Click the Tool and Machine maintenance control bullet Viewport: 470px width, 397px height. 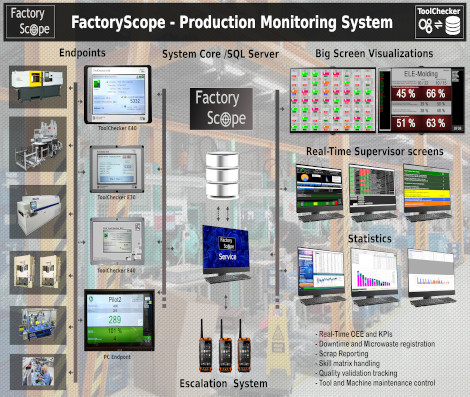pyautogui.click(x=375, y=383)
